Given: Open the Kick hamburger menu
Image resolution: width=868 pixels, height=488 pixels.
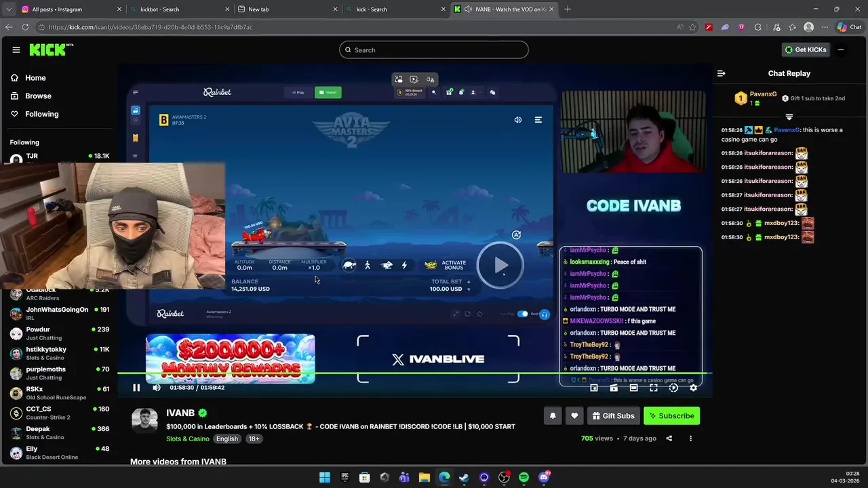Looking at the screenshot, I should tap(16, 49).
